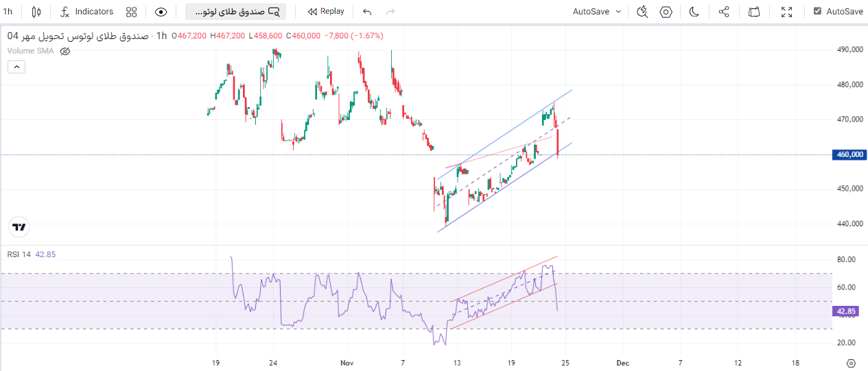Image resolution: width=868 pixels, height=371 pixels.
Task: Click the Nov date label on time axis
Action: (347, 363)
